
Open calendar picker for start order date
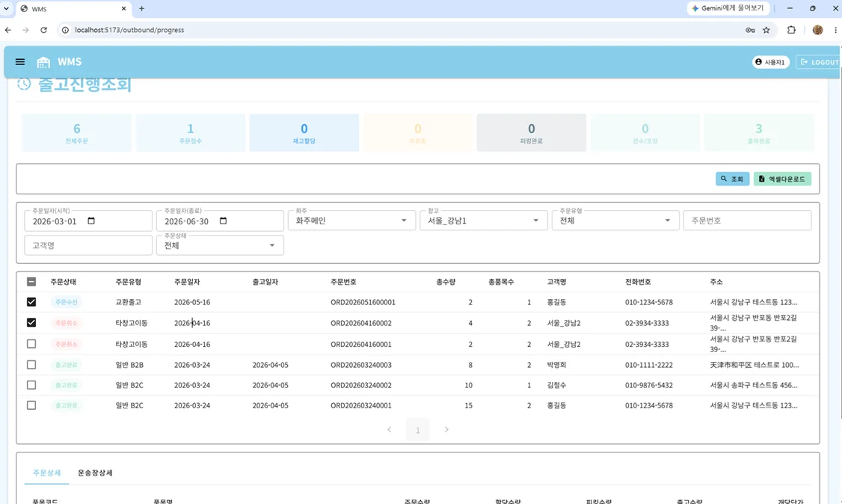point(91,221)
